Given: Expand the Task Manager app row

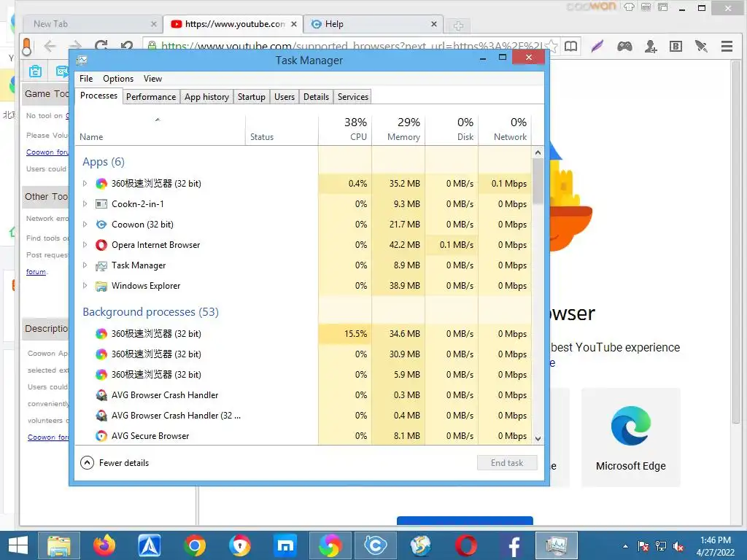Looking at the screenshot, I should click(85, 265).
